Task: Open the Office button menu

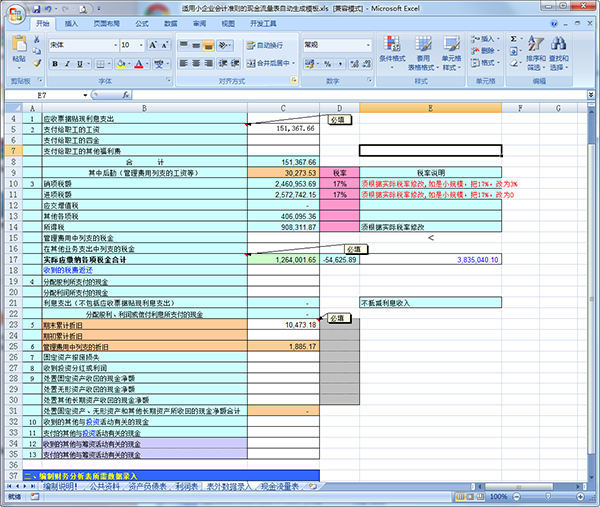Action: click(x=15, y=15)
